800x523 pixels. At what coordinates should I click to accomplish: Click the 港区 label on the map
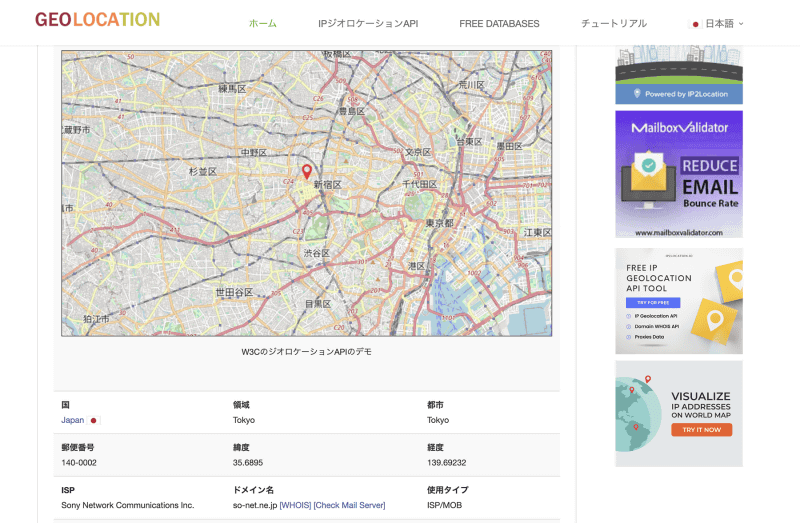(416, 266)
